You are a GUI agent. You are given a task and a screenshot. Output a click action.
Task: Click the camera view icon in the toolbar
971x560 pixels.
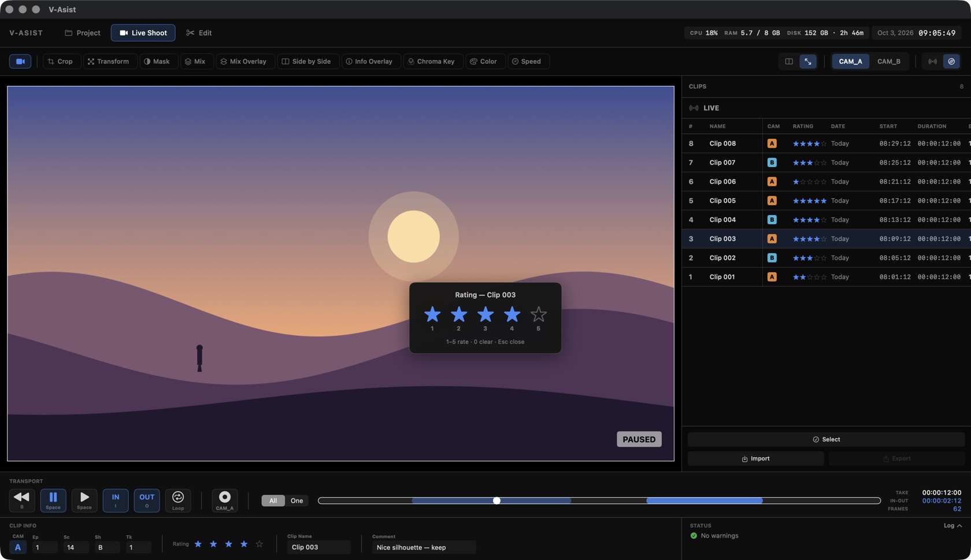click(20, 61)
